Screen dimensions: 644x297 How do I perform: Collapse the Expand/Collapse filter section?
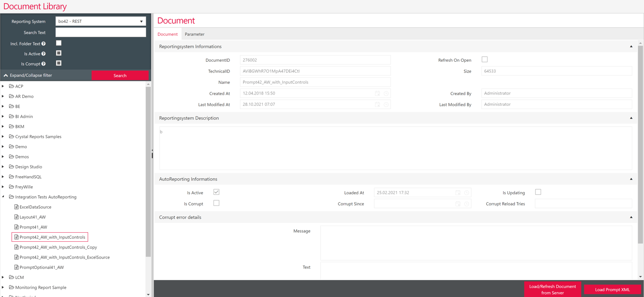click(x=28, y=76)
